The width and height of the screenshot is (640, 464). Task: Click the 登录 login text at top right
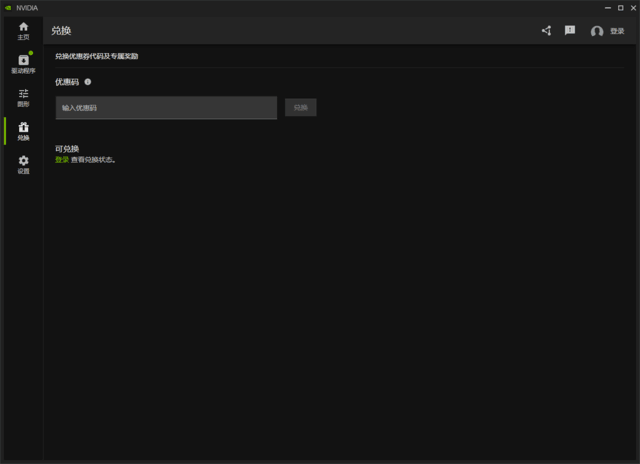(x=617, y=31)
